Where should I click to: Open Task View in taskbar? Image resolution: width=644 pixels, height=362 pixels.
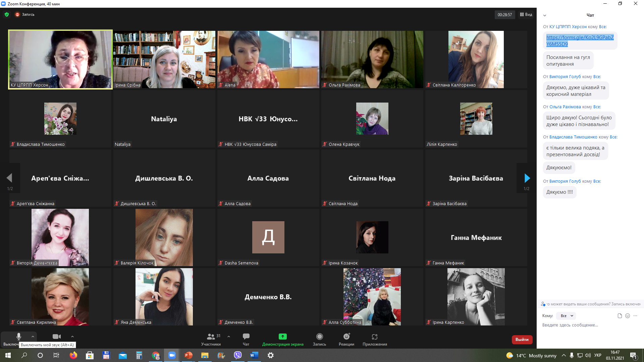pos(56,355)
